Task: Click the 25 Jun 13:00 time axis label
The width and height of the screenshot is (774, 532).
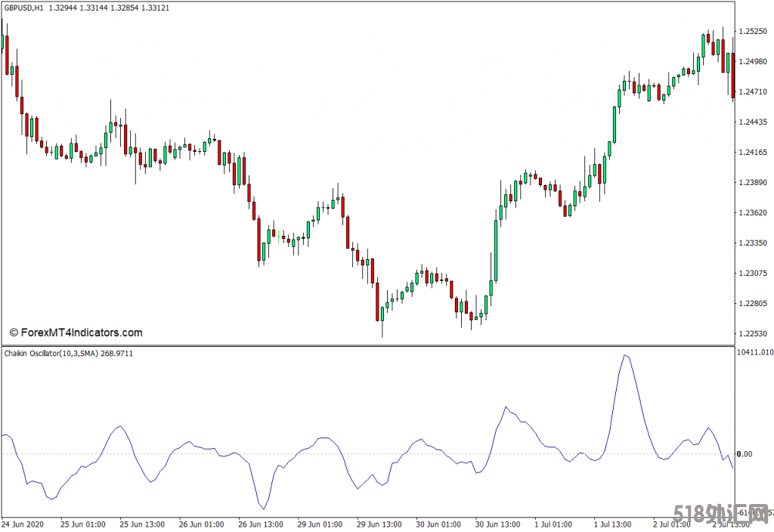Action: pos(142,524)
